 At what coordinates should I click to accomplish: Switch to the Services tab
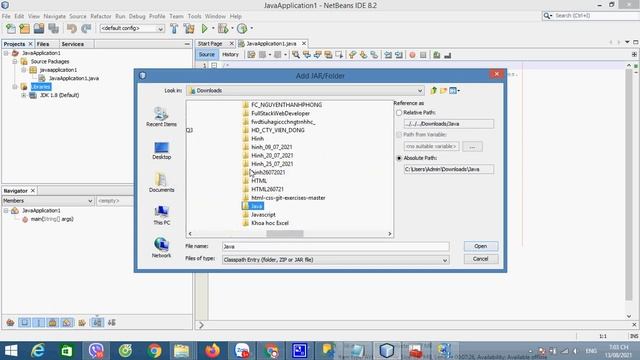click(x=73, y=44)
